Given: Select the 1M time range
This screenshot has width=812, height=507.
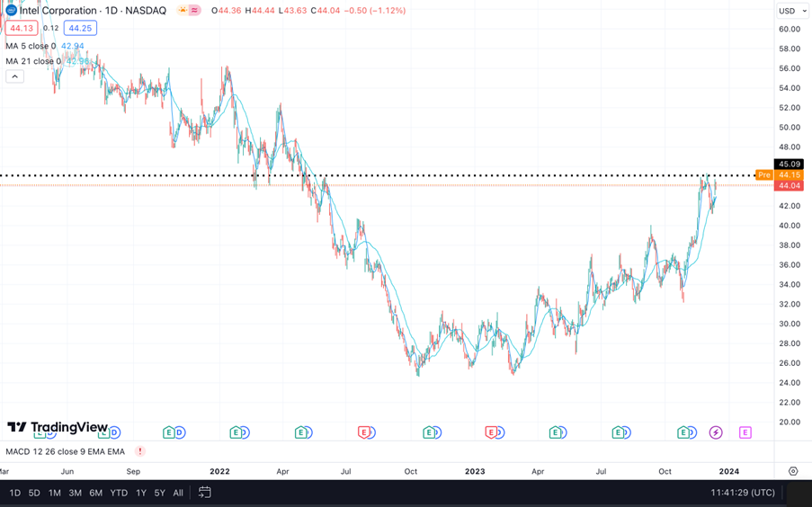Looking at the screenshot, I should tap(54, 493).
